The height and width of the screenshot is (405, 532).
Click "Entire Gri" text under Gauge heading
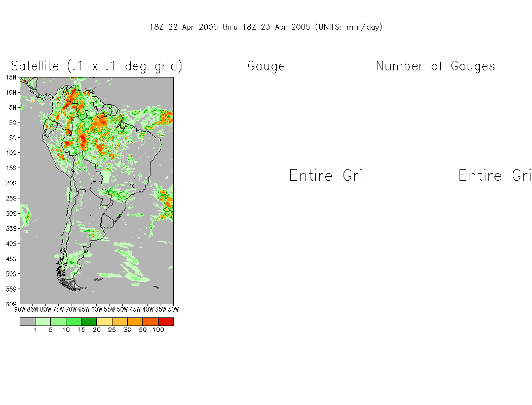pyautogui.click(x=326, y=175)
